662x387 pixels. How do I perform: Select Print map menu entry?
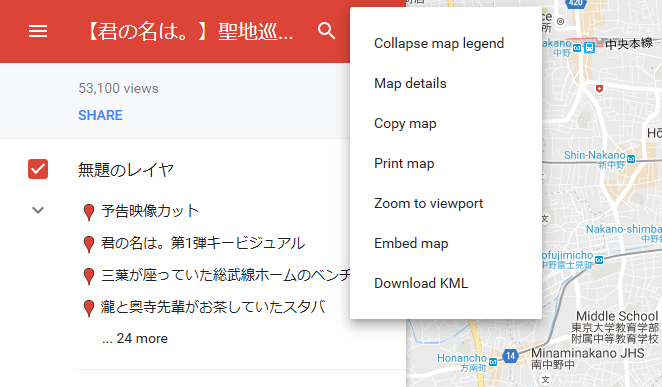(x=404, y=163)
